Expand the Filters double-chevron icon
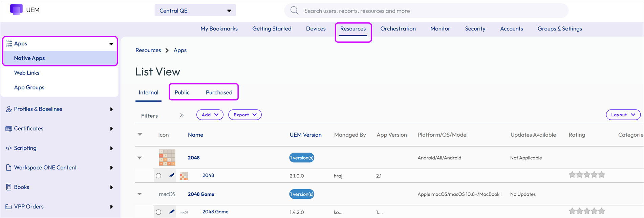This screenshot has width=644, height=218. click(x=182, y=115)
